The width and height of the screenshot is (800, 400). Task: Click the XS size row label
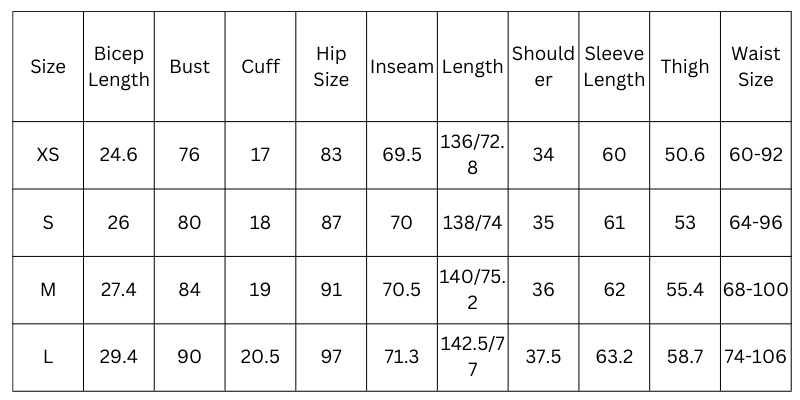pos(48,155)
